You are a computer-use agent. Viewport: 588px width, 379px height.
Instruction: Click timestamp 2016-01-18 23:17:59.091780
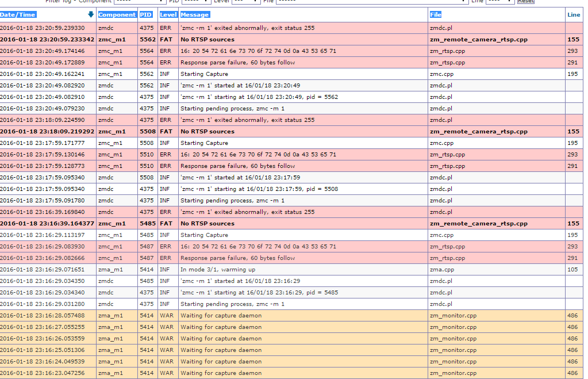[43, 200]
